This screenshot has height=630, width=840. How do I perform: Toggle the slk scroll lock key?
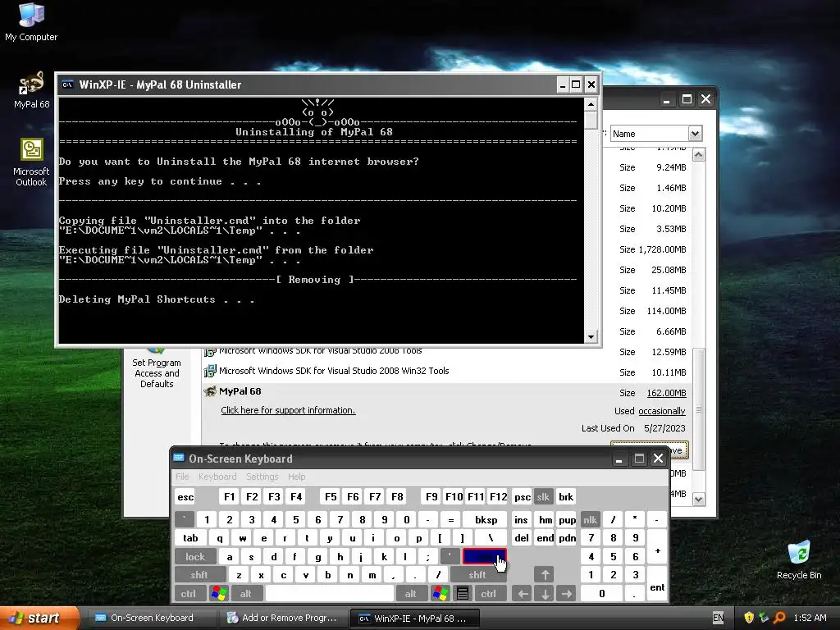(x=543, y=496)
